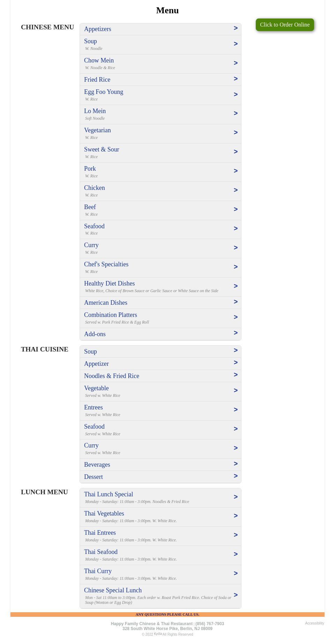
Task: Click the Kydia link in the copyright
Action: (x=158, y=634)
